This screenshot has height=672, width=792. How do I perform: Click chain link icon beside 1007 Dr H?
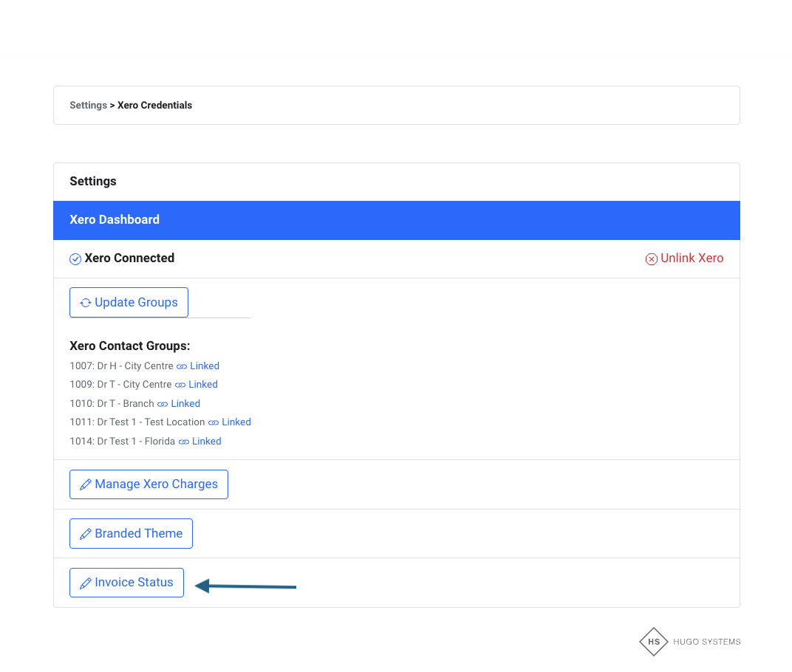(182, 366)
